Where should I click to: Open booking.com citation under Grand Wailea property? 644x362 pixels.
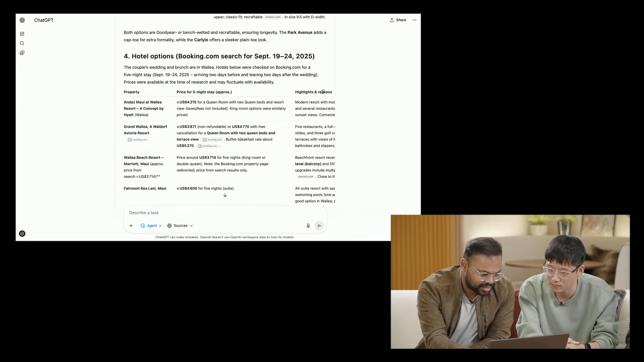click(138, 140)
